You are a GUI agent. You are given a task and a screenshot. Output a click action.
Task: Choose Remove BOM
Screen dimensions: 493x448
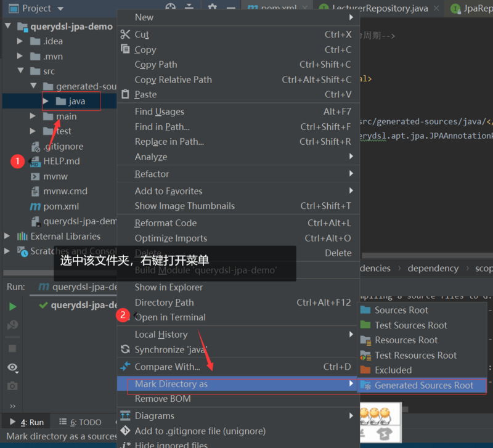click(x=238, y=399)
